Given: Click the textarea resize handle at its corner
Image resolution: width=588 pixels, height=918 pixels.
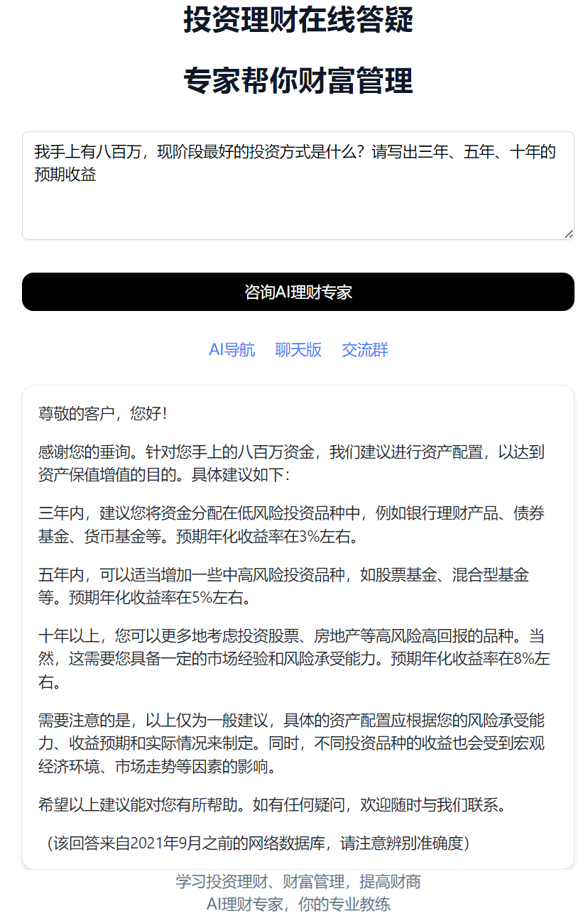Looking at the screenshot, I should point(568,234).
